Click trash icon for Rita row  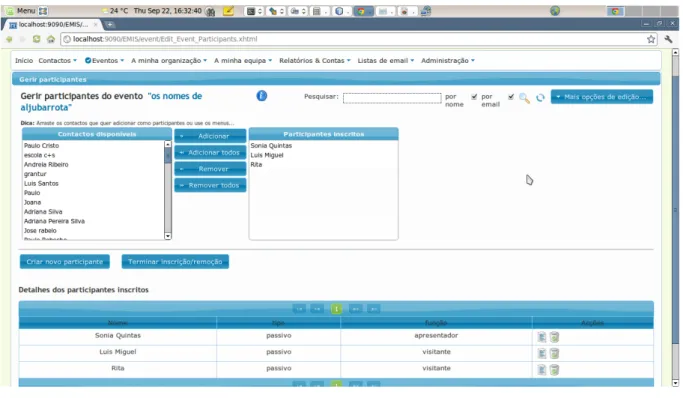point(554,370)
